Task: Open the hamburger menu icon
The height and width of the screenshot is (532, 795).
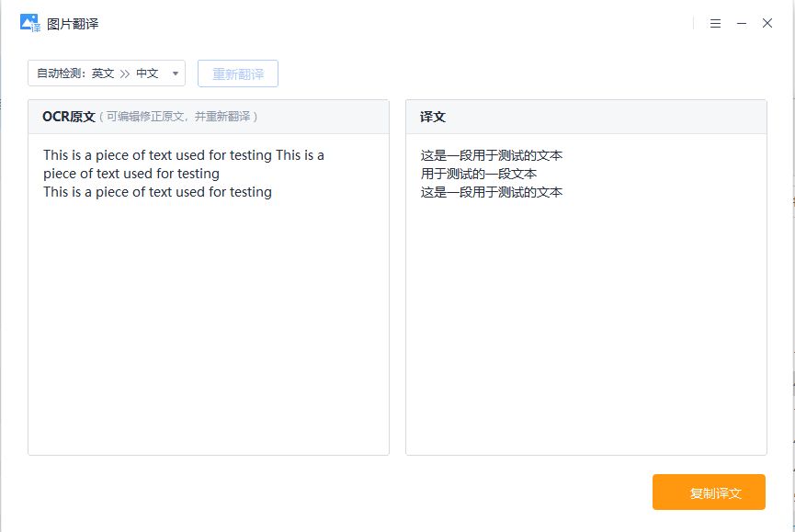Action: coord(715,23)
